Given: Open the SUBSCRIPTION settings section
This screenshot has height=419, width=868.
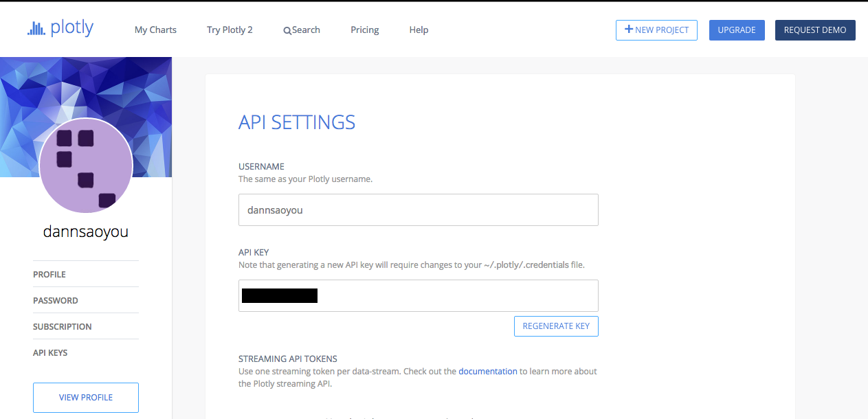Looking at the screenshot, I should click(x=63, y=326).
